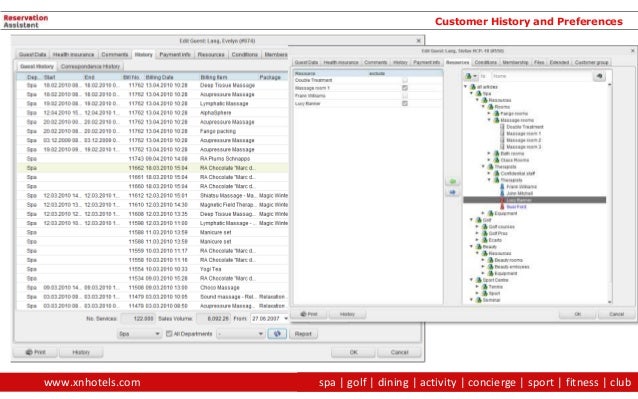Click the Home search field above tree
638x399 pixels.
[542, 76]
